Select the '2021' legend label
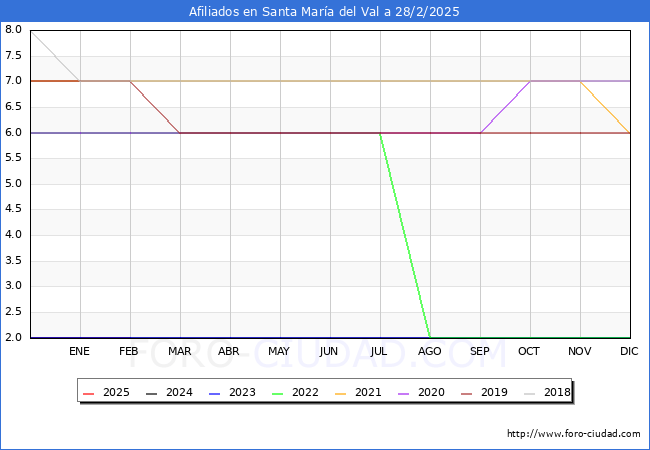The image size is (650, 450). click(x=368, y=392)
